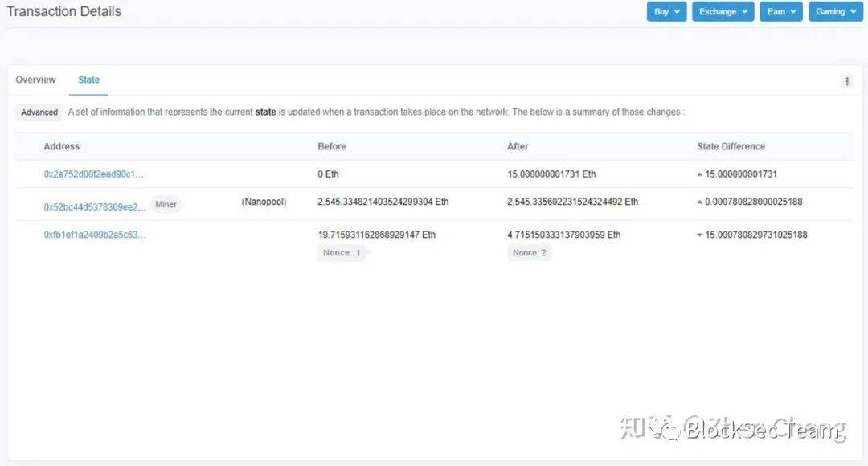Click the (Nanopool) label
The width and height of the screenshot is (868, 466).
264,202
